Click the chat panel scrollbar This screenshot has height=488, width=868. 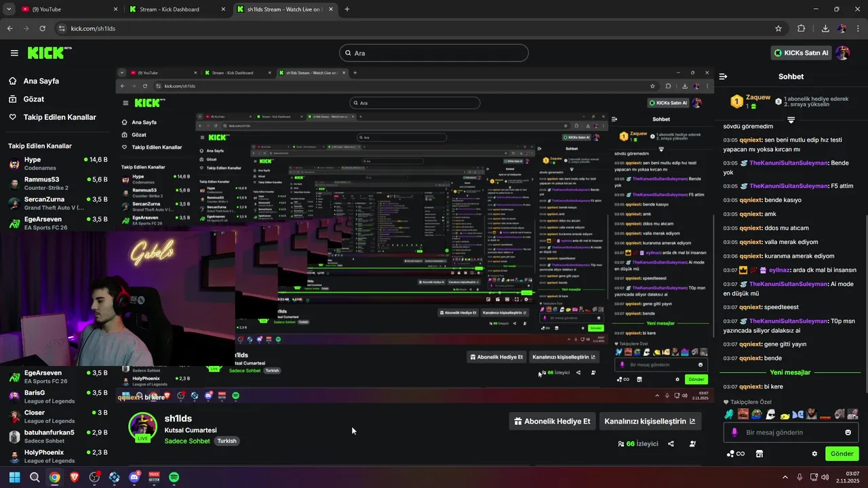click(865, 305)
